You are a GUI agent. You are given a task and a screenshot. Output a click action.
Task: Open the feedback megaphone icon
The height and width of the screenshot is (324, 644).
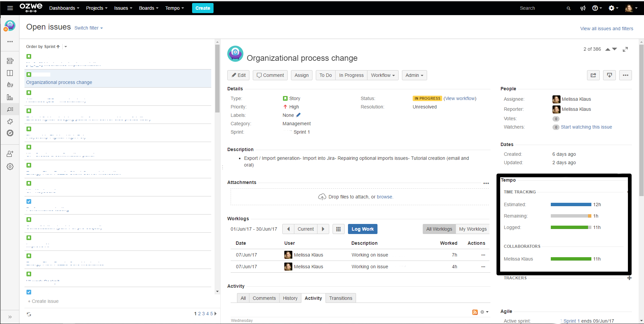[x=583, y=8]
